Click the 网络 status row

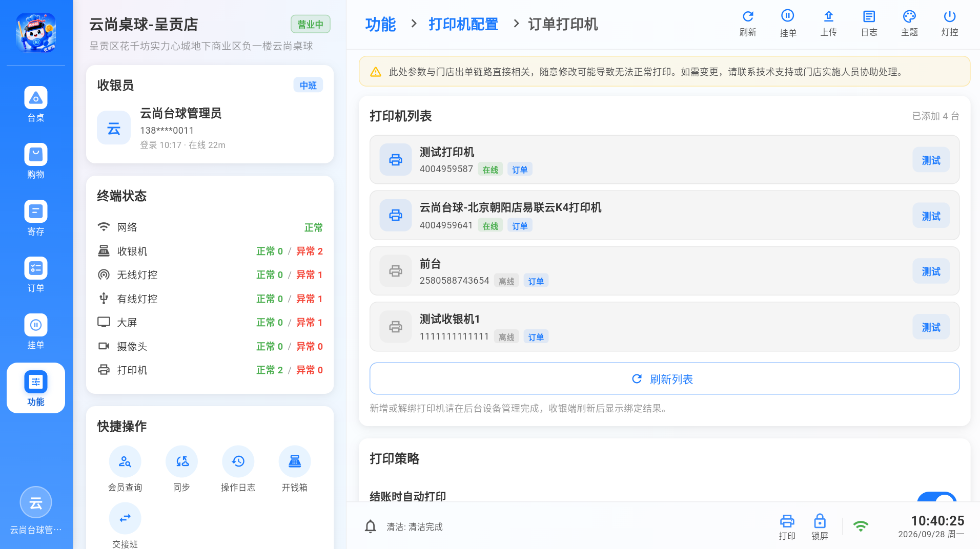click(x=210, y=227)
